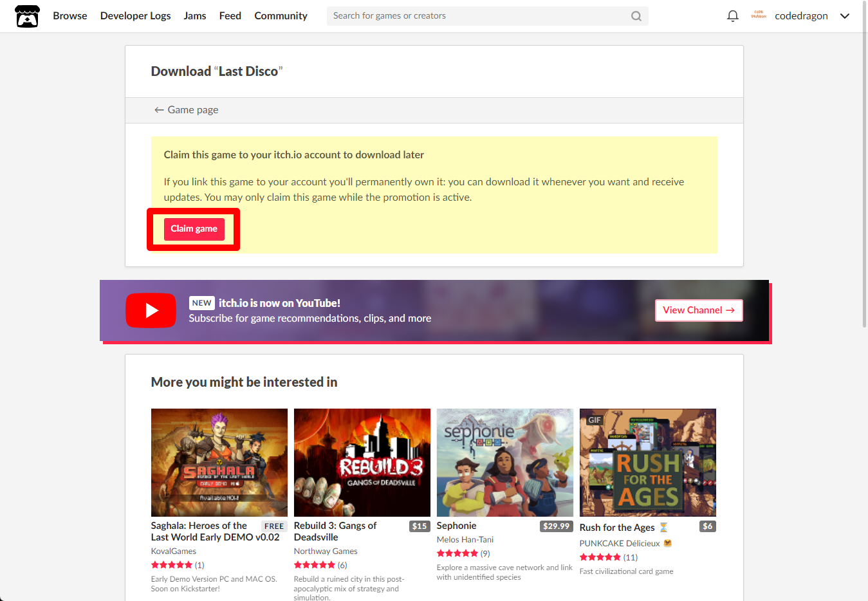Open the Sephonie game thumbnail
Viewport: 868px width, 601px height.
click(x=505, y=463)
